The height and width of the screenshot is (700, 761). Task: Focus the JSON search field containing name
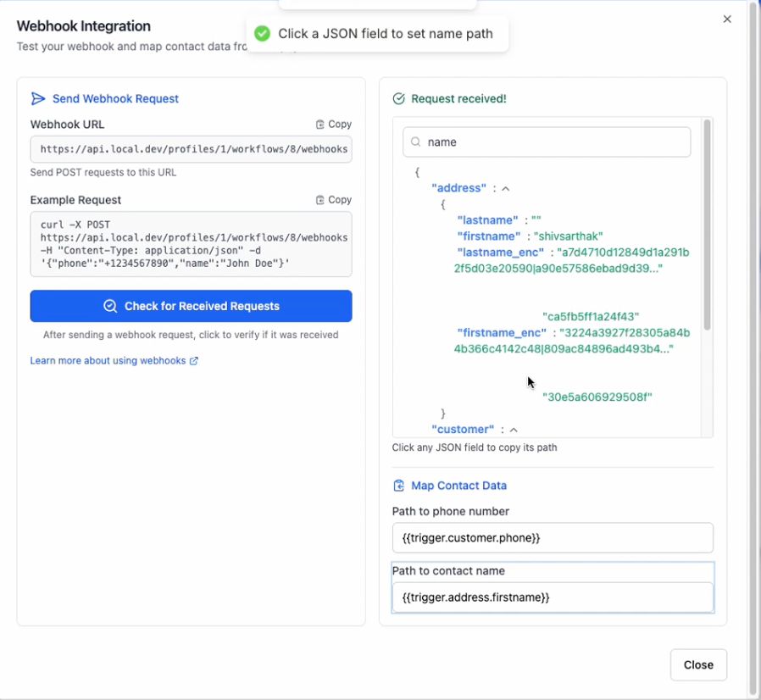click(x=547, y=142)
